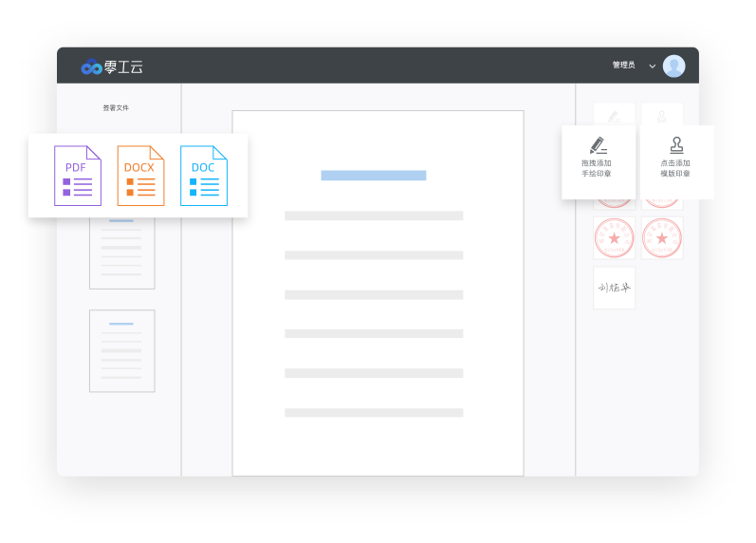The image size is (756, 543).
Task: Open the partially hidden upper page thumbnail
Action: (x=121, y=253)
